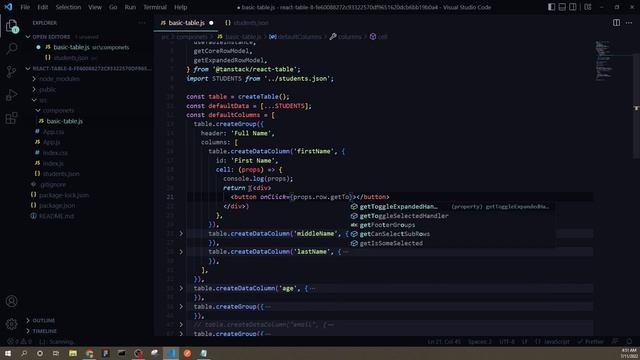Collapse the components folder
The image size is (640, 360).
pos(38,111)
